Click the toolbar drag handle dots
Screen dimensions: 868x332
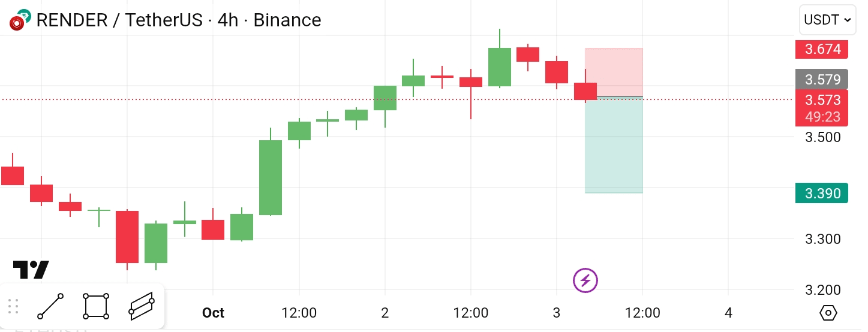point(14,306)
